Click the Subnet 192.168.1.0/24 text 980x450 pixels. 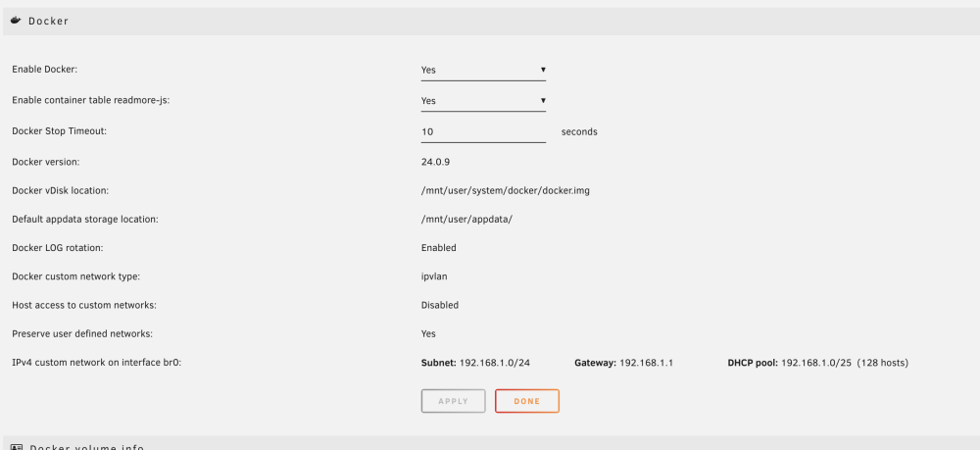point(475,363)
